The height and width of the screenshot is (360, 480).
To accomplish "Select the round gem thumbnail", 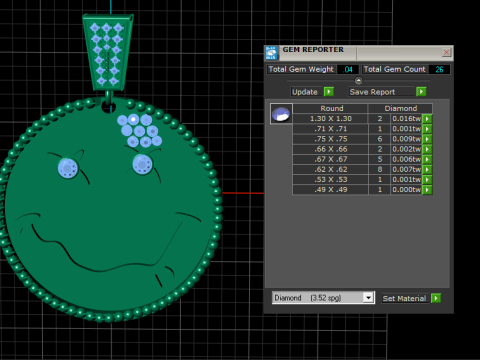I will 281,114.
